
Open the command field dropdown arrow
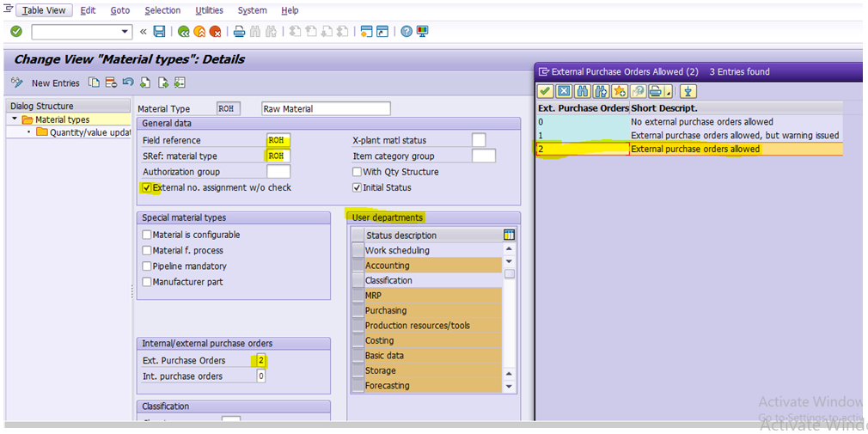tap(125, 32)
